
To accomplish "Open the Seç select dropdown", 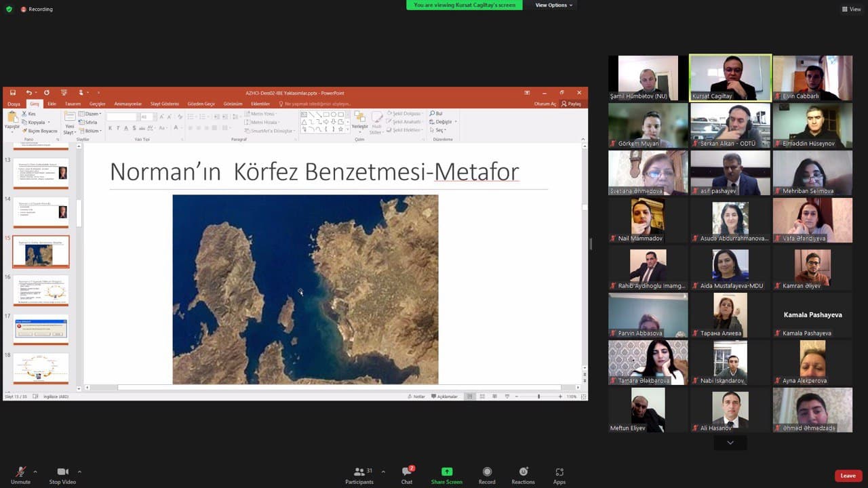I will [x=439, y=130].
